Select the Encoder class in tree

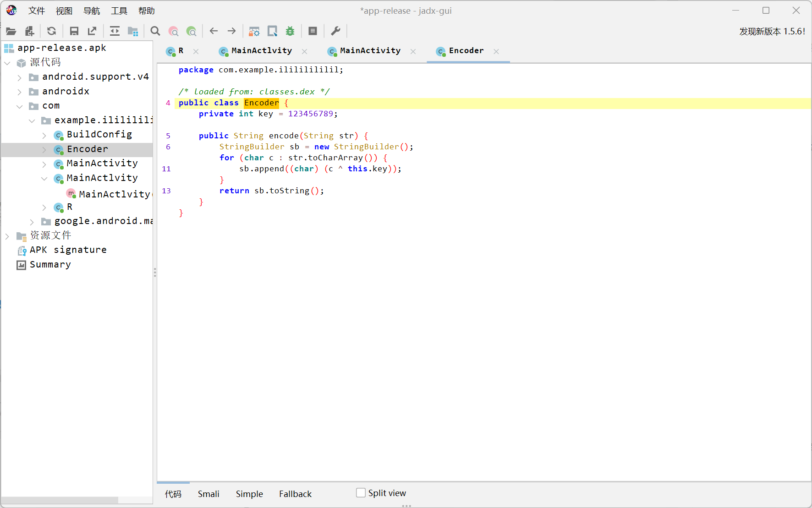(x=87, y=149)
